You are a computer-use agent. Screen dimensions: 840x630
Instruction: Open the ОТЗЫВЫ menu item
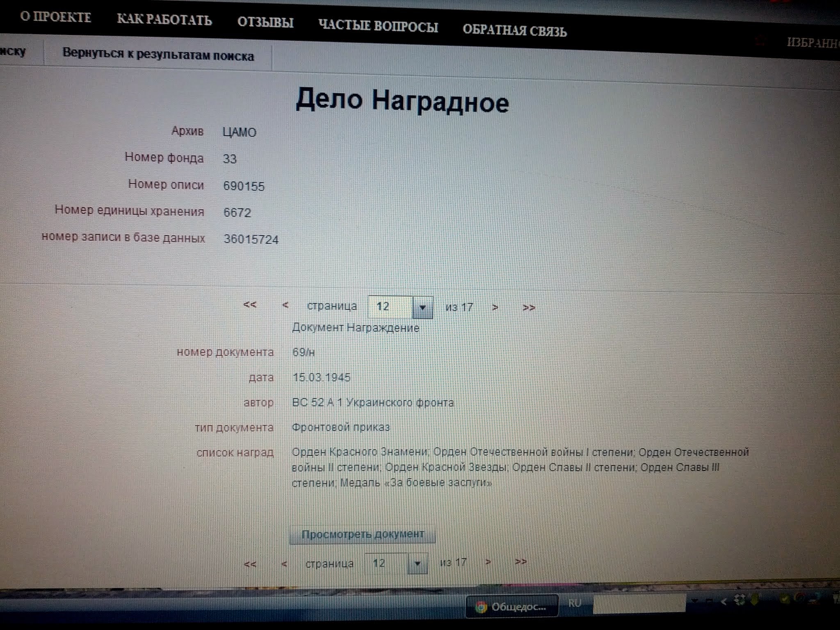click(x=265, y=23)
